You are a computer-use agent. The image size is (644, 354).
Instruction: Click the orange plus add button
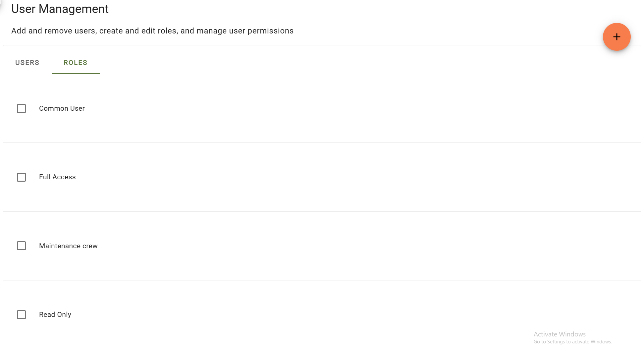click(x=616, y=37)
